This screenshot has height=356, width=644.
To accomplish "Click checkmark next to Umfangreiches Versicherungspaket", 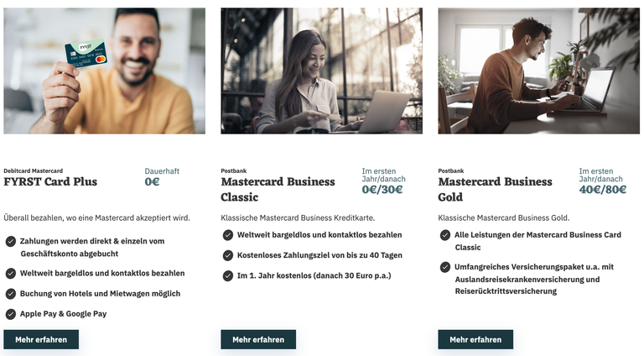I will 445,267.
